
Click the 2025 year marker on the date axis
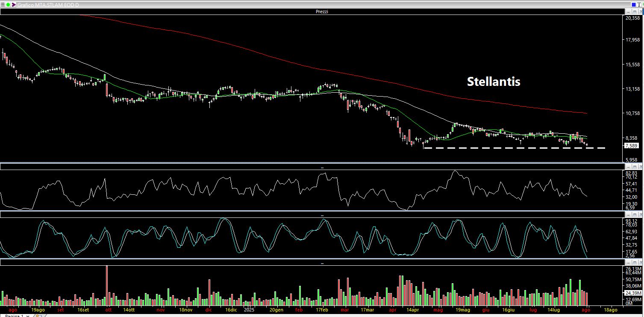pyautogui.click(x=249, y=309)
